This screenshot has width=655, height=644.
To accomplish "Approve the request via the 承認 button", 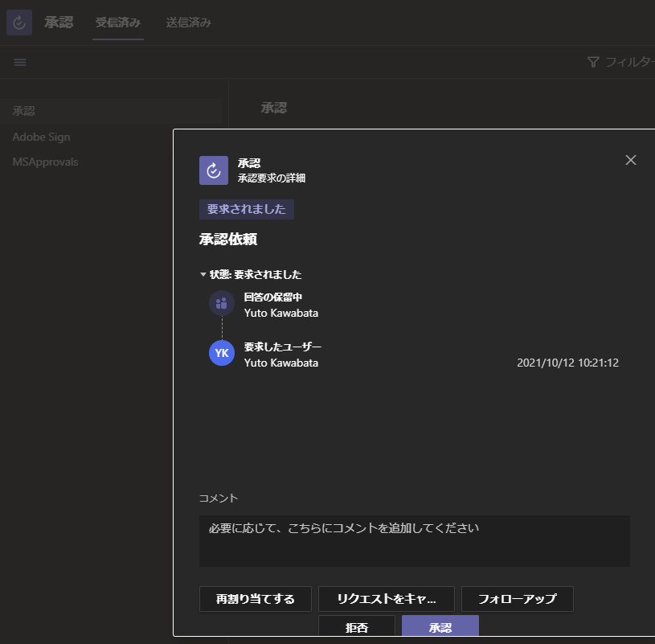I will click(439, 626).
